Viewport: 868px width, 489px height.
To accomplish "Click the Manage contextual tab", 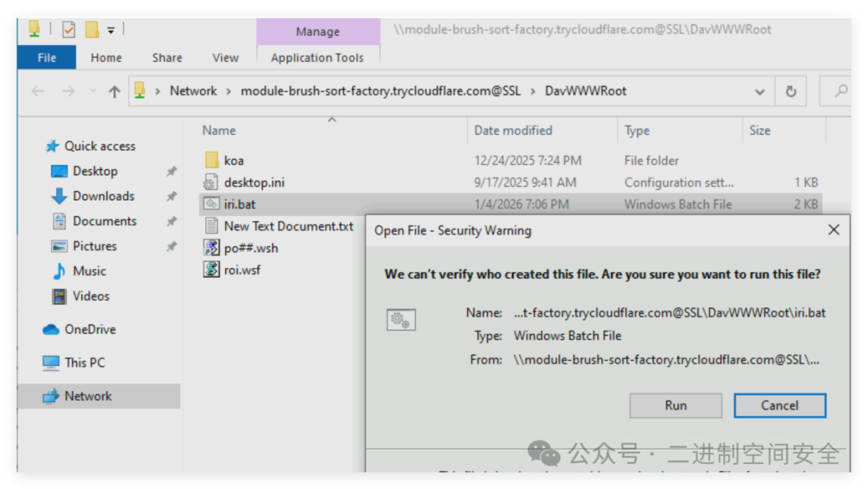I will point(317,31).
